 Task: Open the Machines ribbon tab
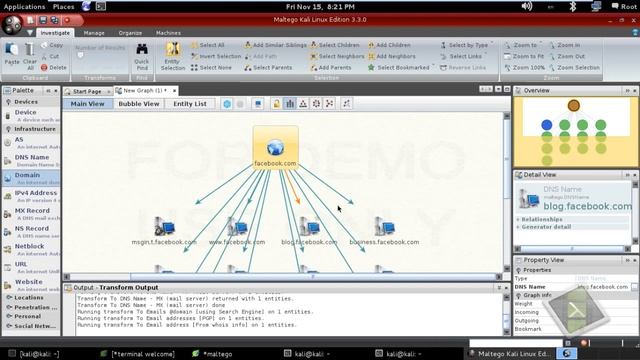coord(168,33)
